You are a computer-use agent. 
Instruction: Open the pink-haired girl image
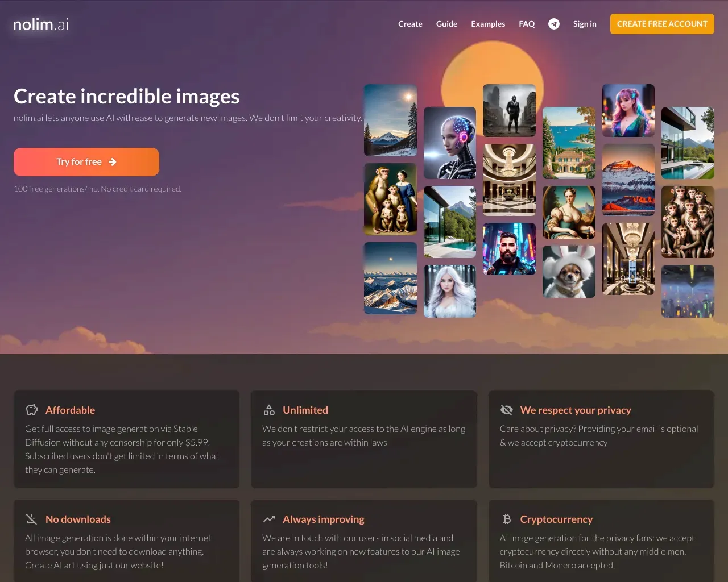628,110
